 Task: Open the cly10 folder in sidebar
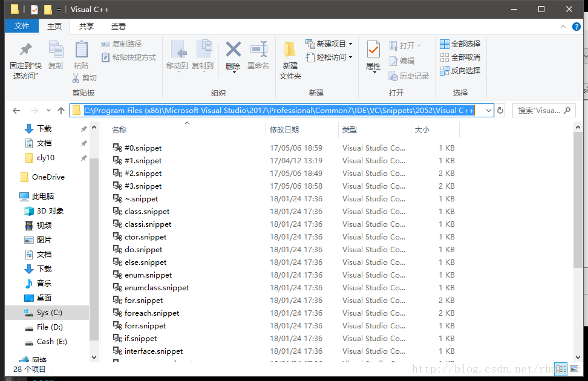coord(40,157)
